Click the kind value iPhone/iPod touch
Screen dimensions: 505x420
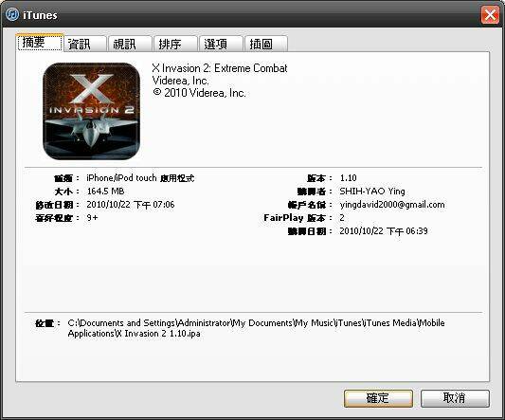140,178
